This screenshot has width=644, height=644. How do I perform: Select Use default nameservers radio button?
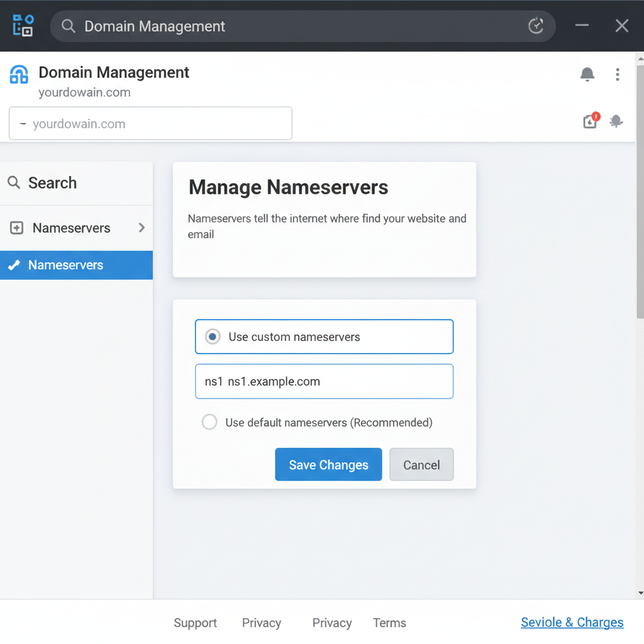tap(209, 422)
